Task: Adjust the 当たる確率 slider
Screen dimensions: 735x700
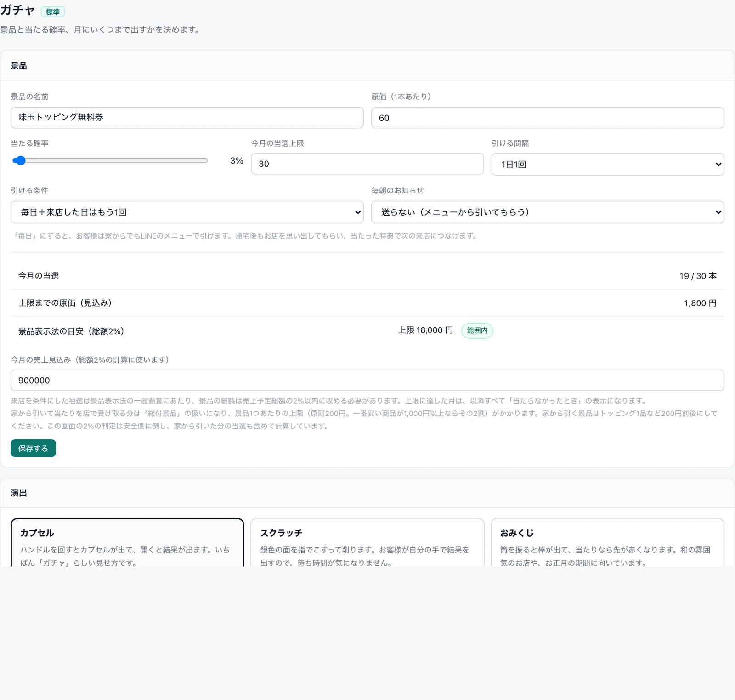Action: click(x=110, y=160)
